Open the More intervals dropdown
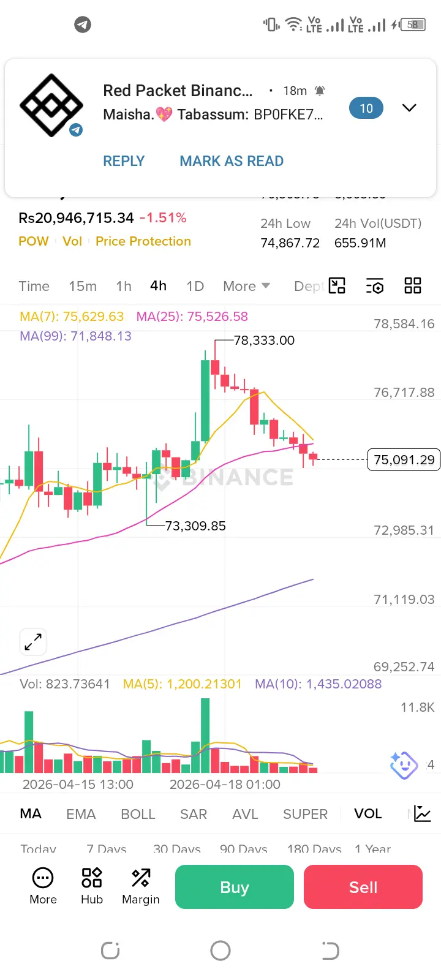Viewport: 441px width, 980px height. point(246,286)
